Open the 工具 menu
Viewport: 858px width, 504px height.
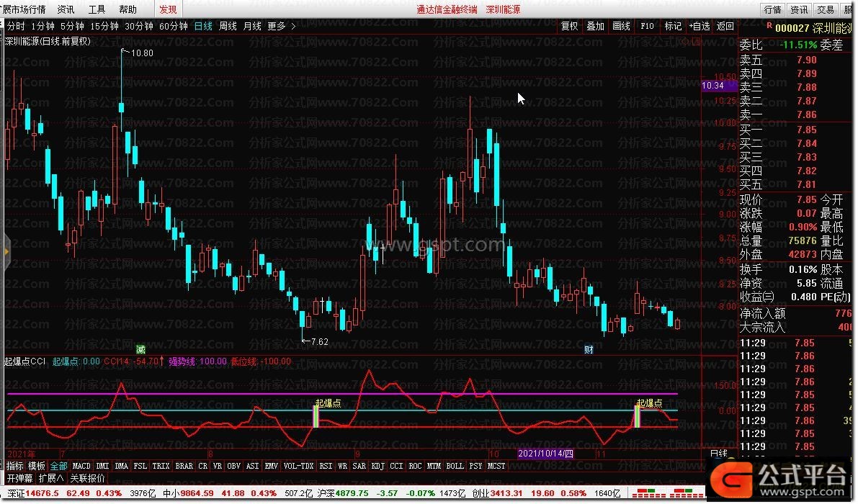[x=97, y=9]
